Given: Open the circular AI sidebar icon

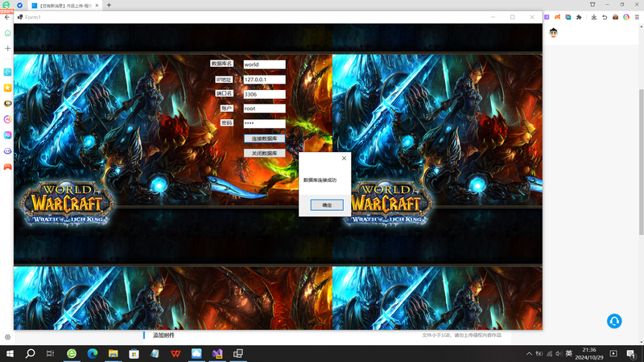Looking at the screenshot, I should coord(7,119).
